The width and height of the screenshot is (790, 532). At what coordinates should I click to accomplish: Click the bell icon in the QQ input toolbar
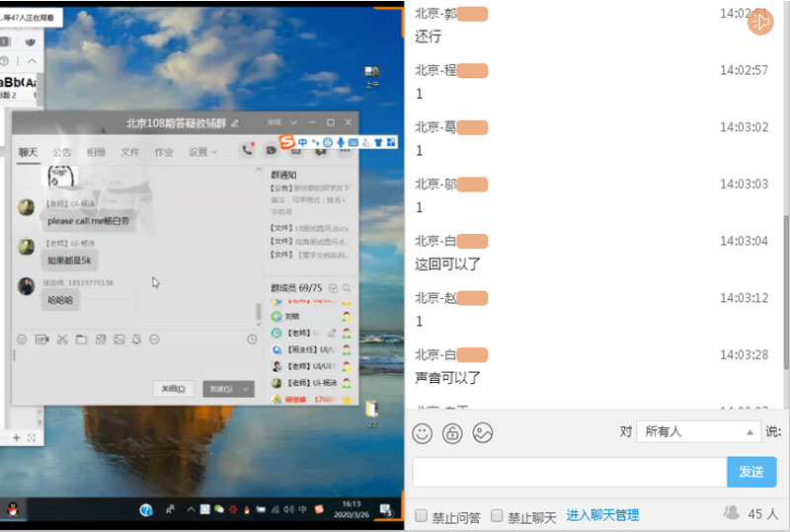136,340
